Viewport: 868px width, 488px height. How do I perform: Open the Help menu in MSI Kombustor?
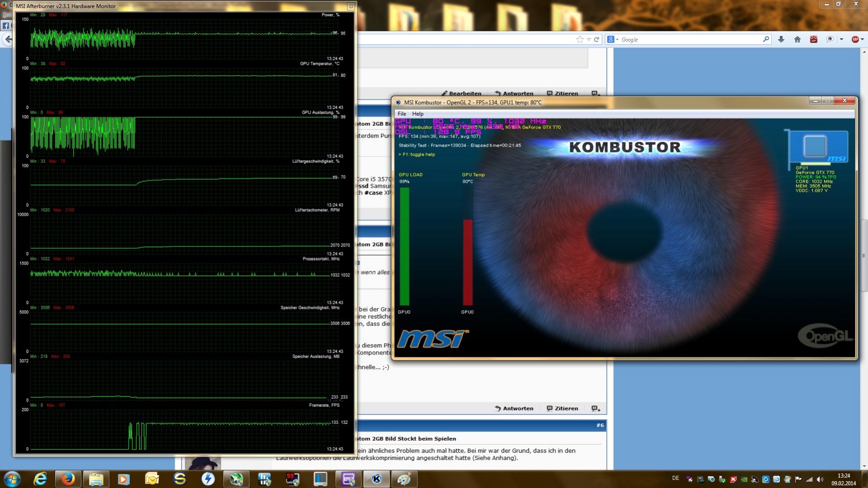click(418, 114)
